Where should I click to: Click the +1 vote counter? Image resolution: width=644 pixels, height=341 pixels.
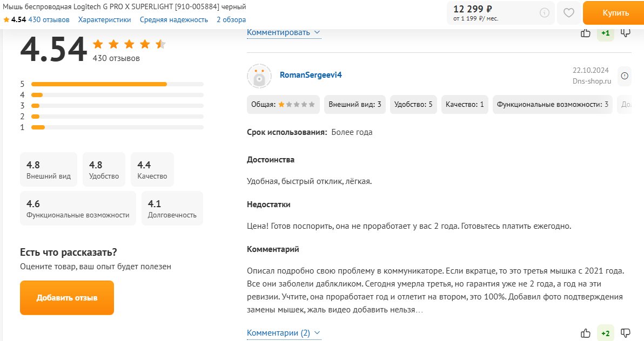click(606, 33)
